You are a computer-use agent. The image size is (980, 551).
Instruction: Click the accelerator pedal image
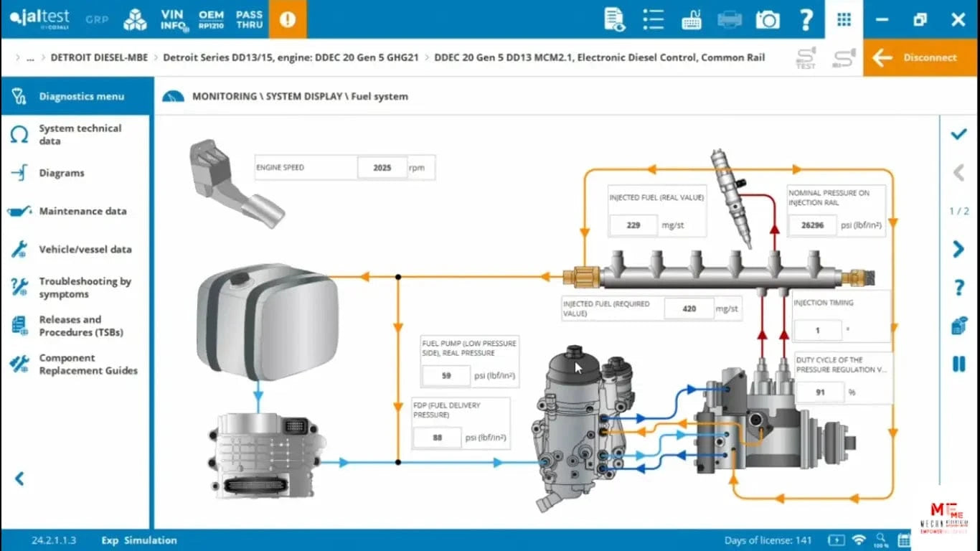pyautogui.click(x=237, y=184)
